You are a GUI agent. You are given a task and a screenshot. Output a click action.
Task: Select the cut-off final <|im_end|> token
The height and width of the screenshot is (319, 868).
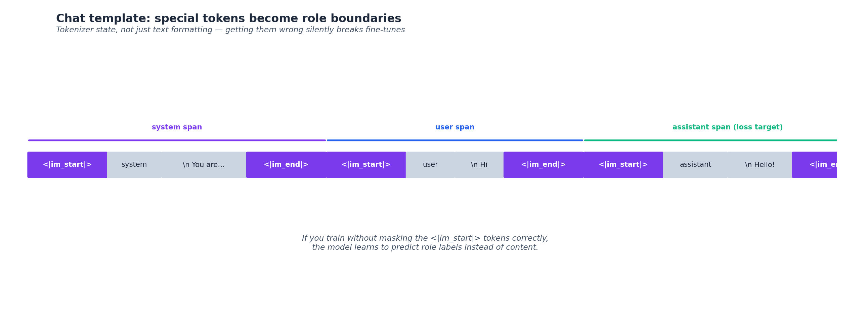click(x=815, y=165)
